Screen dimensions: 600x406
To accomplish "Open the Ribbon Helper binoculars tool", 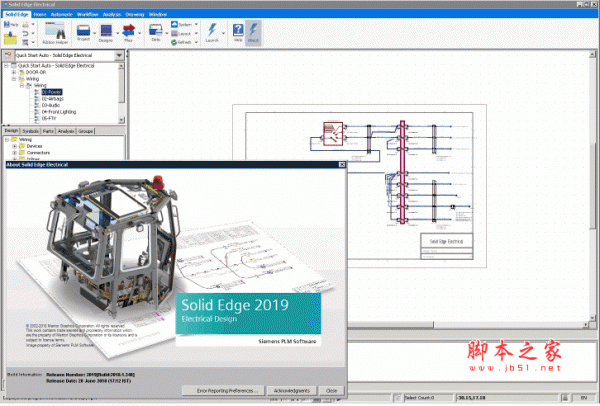I will click(x=55, y=31).
